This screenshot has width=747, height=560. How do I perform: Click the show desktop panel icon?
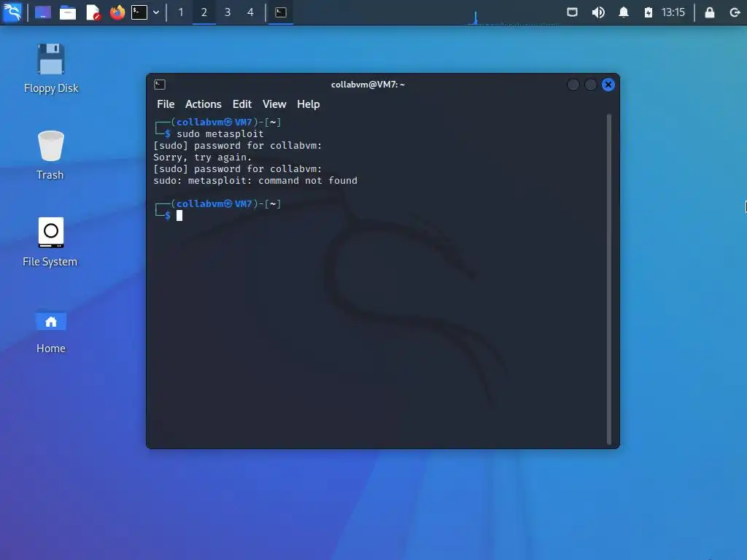[43, 12]
